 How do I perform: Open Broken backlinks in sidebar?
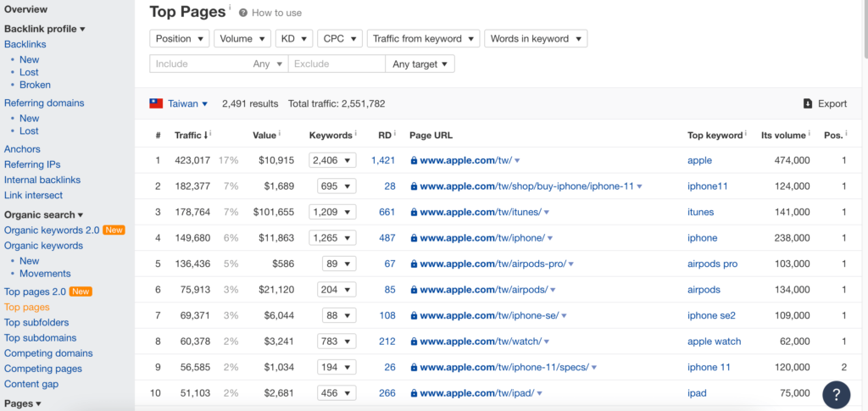[x=35, y=85]
